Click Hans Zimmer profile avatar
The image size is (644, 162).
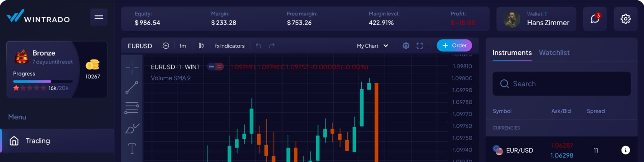[x=512, y=19]
